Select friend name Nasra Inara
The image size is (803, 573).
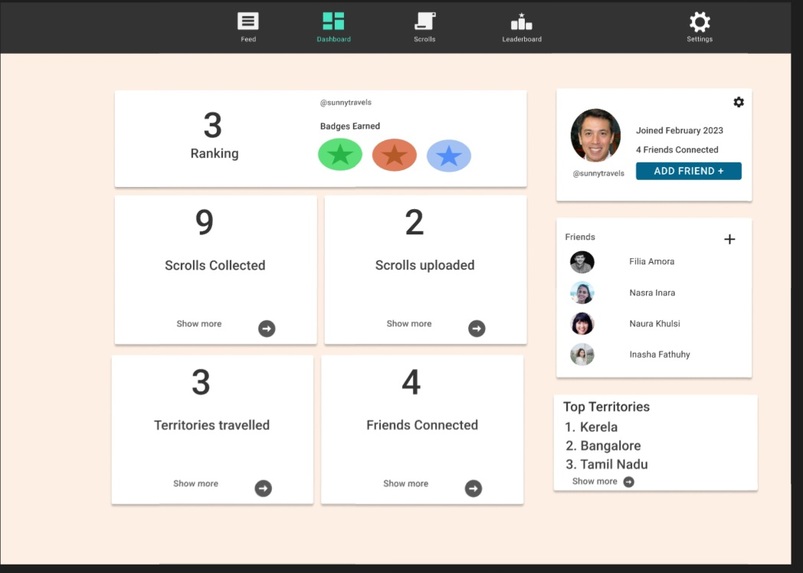pos(652,293)
